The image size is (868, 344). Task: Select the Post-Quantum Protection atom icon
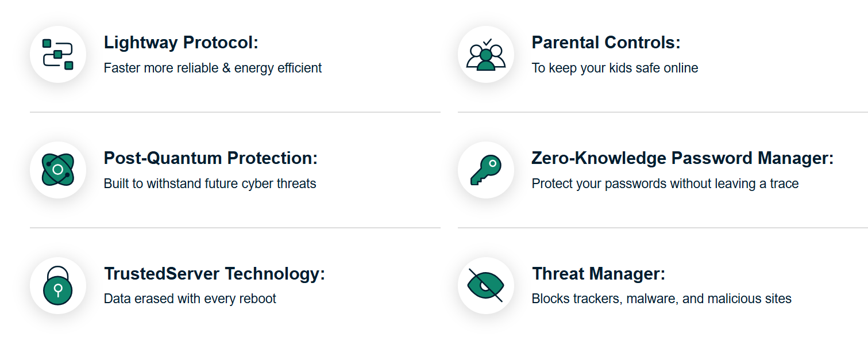point(58,170)
